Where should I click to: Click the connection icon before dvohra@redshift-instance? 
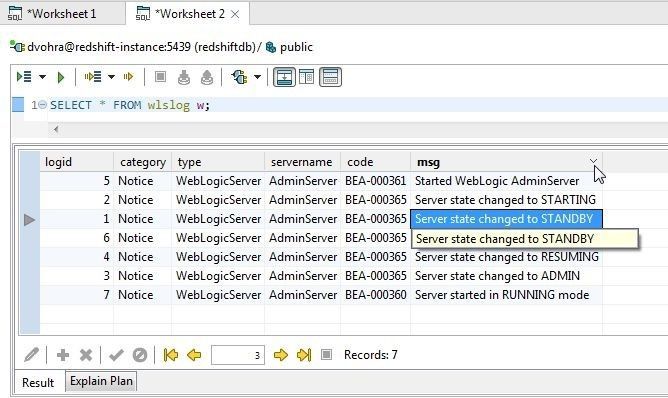17,46
